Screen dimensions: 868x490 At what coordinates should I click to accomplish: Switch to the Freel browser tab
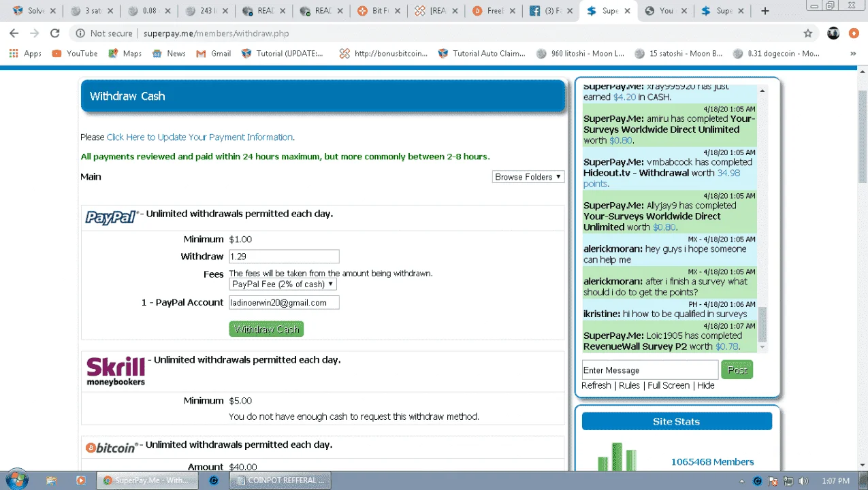tap(494, 11)
